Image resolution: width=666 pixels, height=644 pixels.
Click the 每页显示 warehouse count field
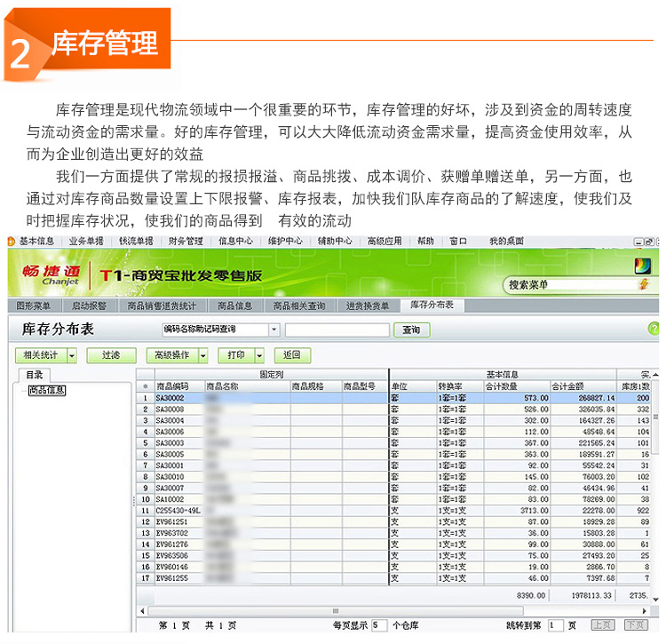[x=379, y=625]
